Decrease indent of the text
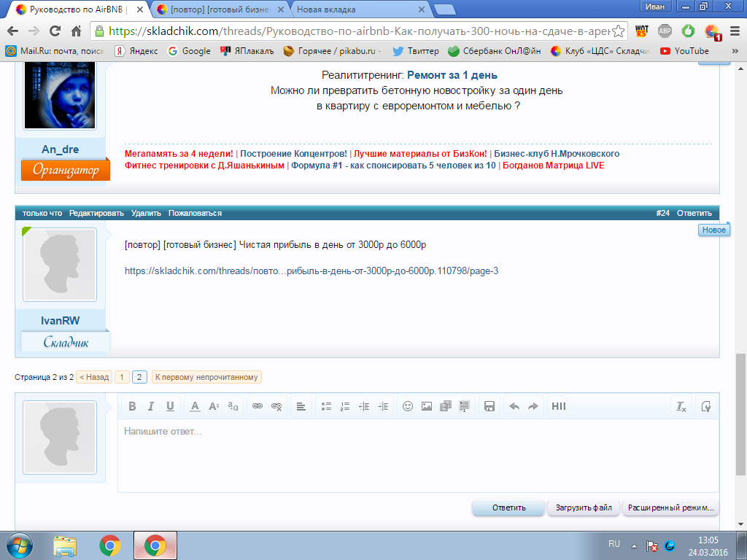 click(364, 406)
